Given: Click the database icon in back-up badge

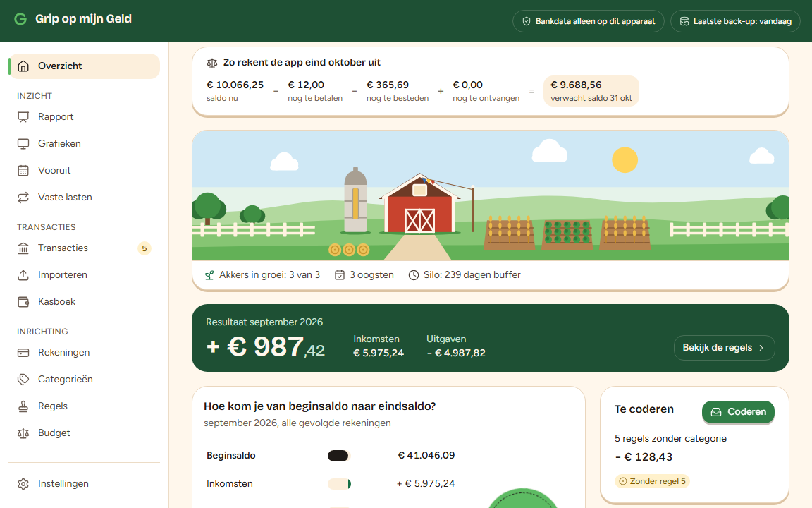Looking at the screenshot, I should pos(684,21).
